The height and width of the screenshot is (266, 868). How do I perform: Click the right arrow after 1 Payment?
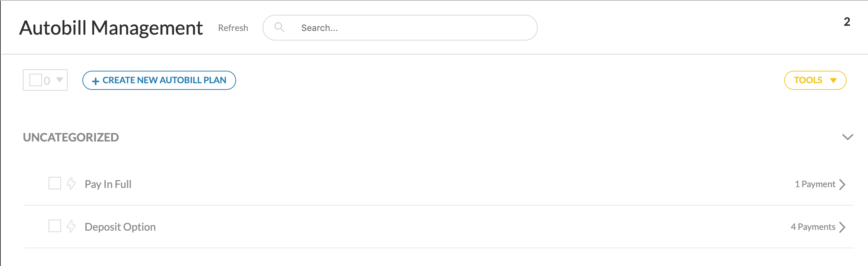tap(843, 184)
